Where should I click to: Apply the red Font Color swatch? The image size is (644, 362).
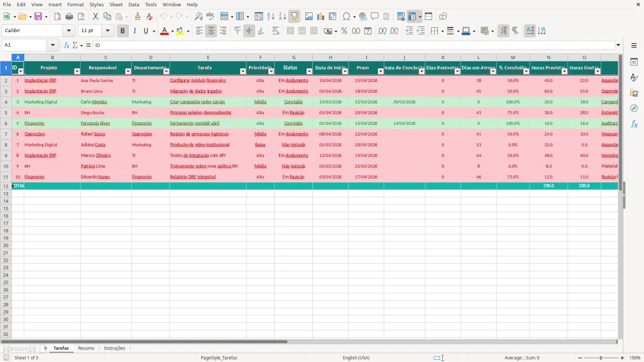(164, 31)
